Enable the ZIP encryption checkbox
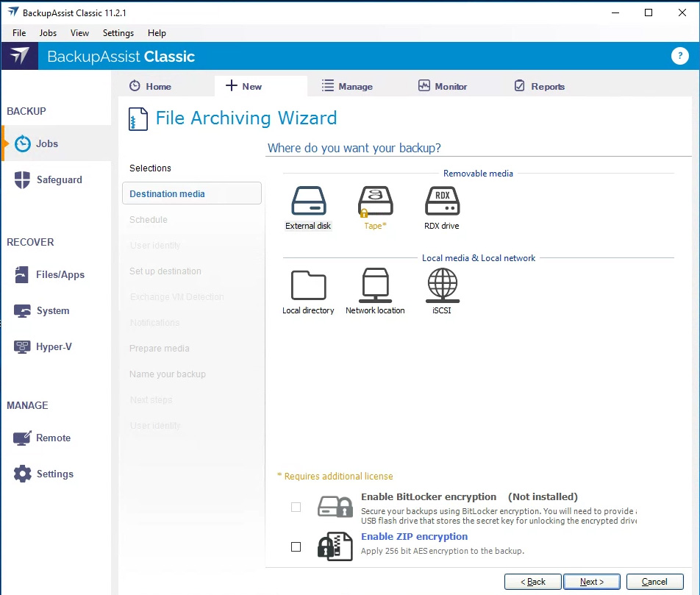 [x=296, y=546]
